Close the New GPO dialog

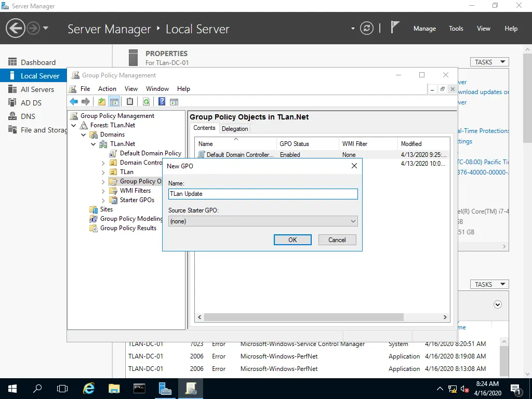[x=354, y=166]
